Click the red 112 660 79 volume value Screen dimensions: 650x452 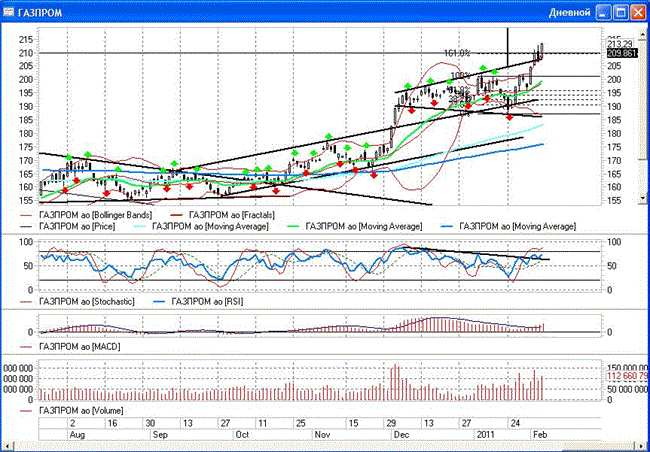pos(628,376)
